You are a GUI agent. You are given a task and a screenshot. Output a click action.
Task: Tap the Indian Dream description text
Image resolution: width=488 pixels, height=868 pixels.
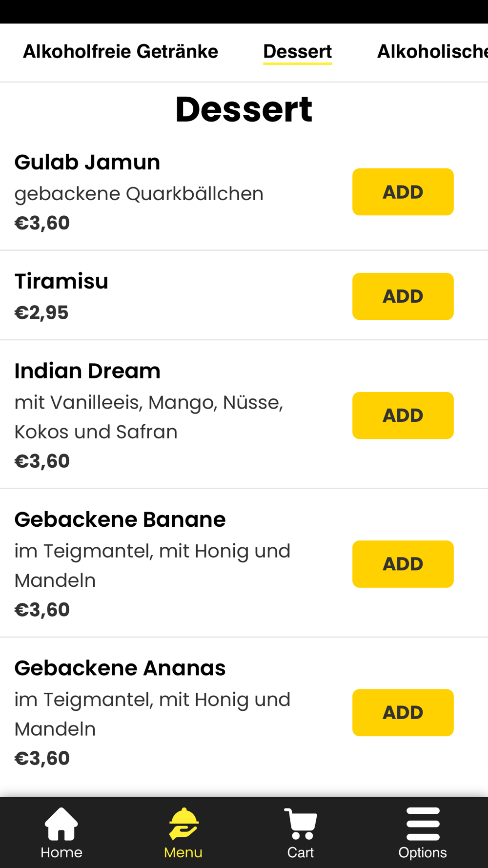tap(149, 417)
